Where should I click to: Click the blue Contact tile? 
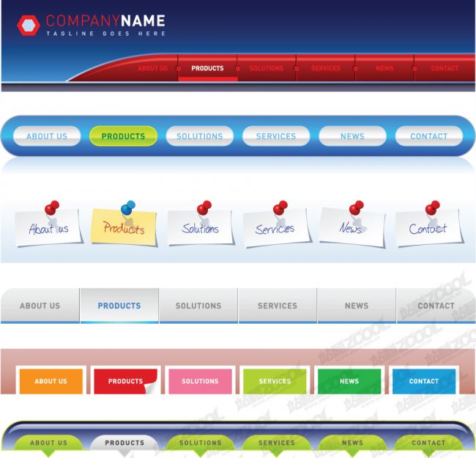424,381
